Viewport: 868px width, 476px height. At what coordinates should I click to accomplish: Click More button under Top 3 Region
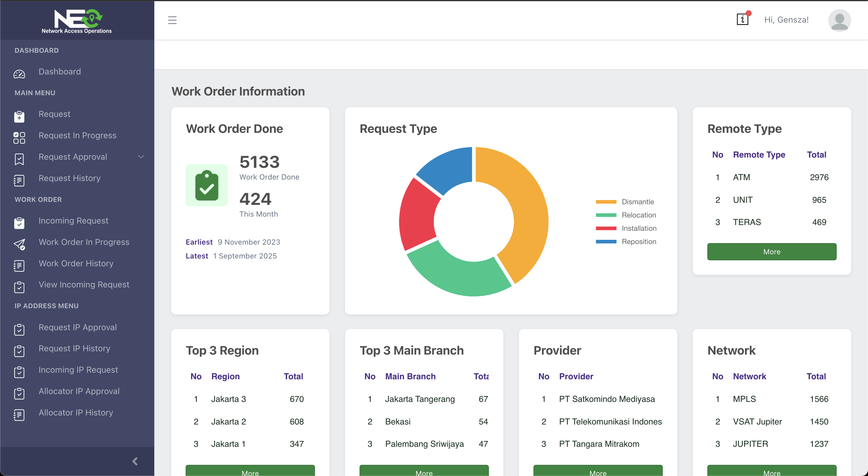pos(250,471)
